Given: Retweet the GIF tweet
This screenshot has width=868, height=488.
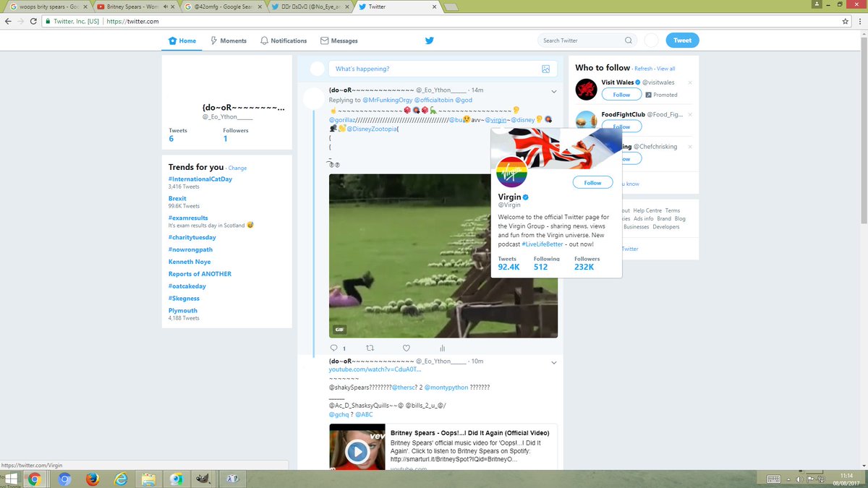Looking at the screenshot, I should (x=370, y=348).
